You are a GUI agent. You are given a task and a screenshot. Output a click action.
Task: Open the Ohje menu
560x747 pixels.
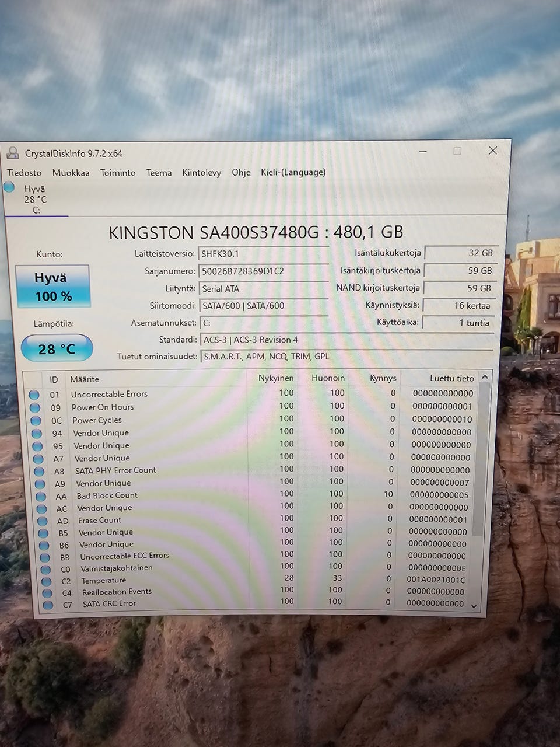point(241,172)
